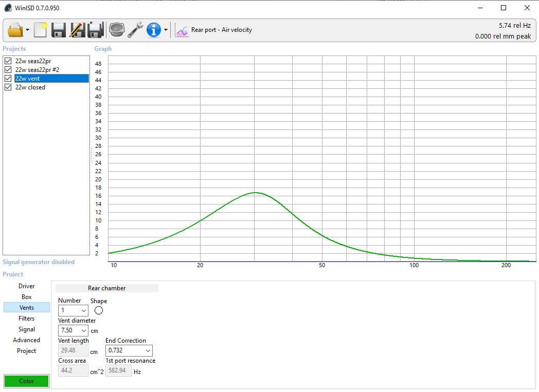Select the 22w vent project row
The width and height of the screenshot is (539, 392).
pos(51,78)
